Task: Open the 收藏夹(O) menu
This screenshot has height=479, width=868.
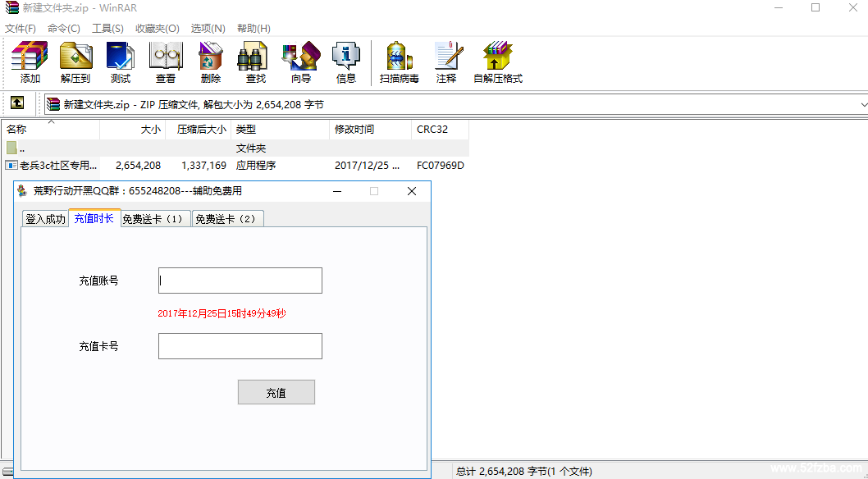Action: 158,28
